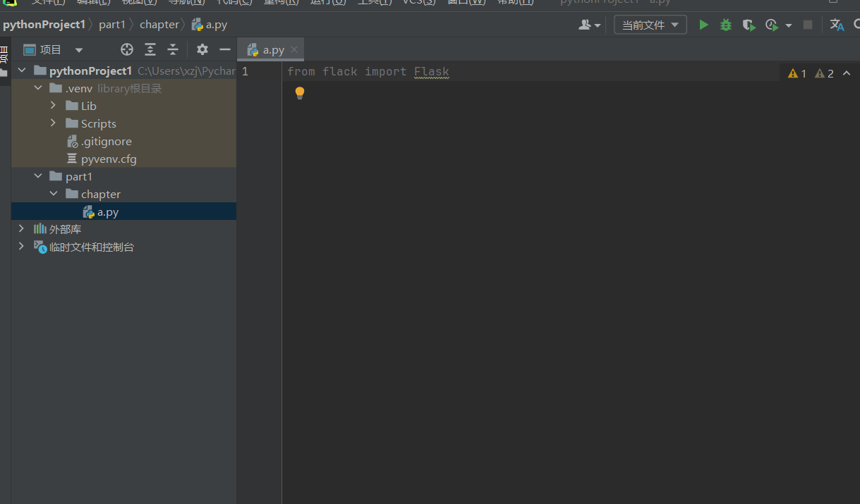
Task: Select pyvenv.cfg file in tree
Action: click(123, 159)
